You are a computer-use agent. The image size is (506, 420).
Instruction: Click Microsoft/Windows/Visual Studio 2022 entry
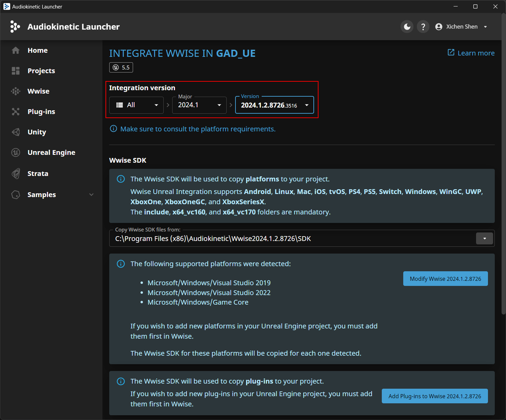(209, 293)
